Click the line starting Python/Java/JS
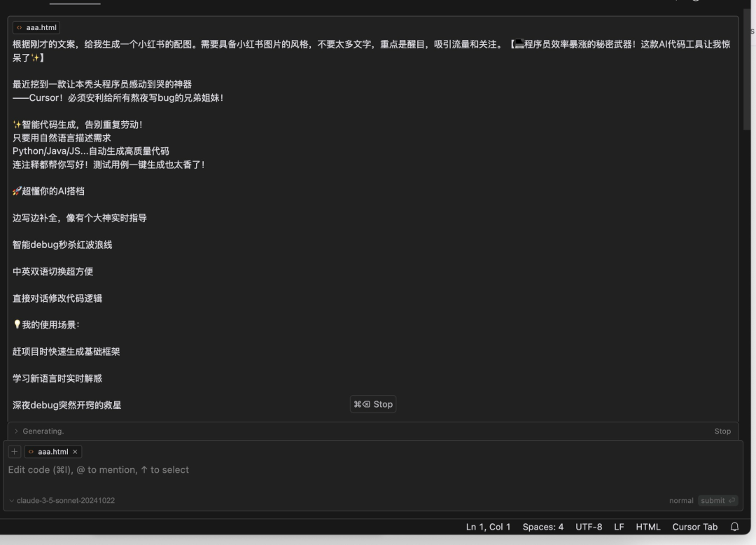The height and width of the screenshot is (545, 756). coord(90,151)
